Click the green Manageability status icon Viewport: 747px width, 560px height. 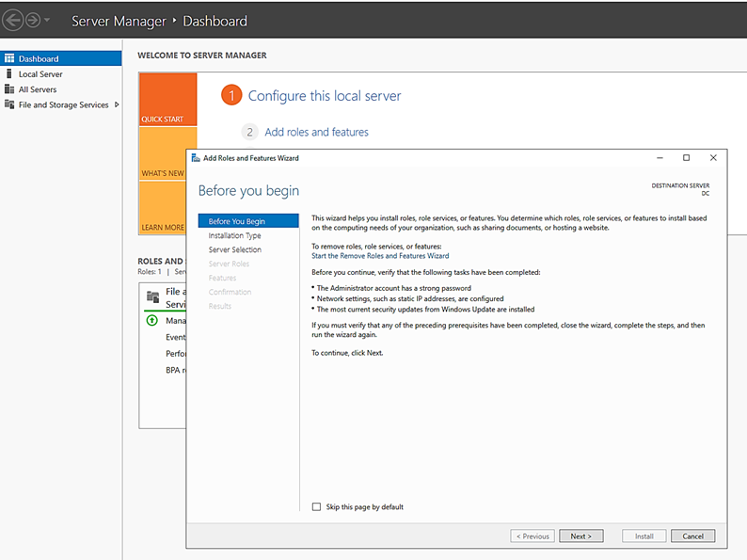pyautogui.click(x=152, y=321)
